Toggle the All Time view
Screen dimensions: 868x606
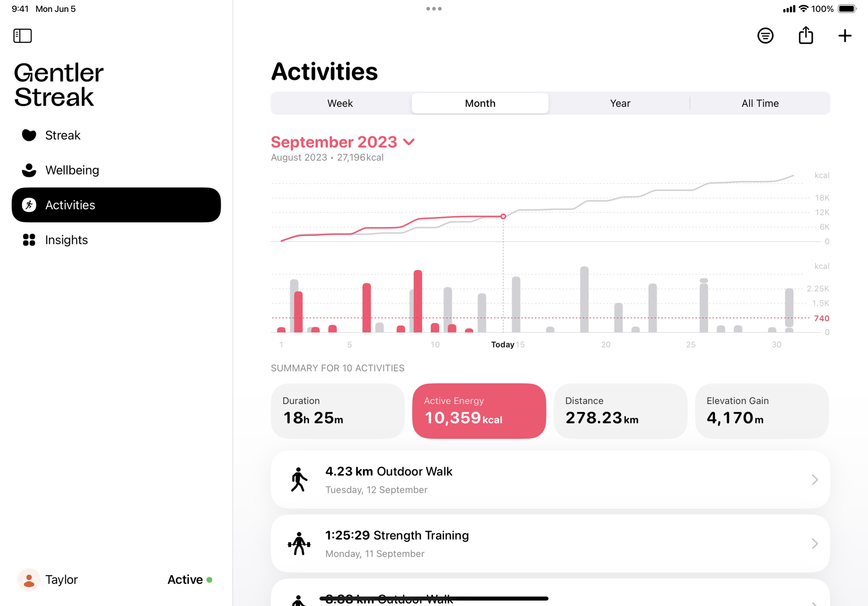click(759, 103)
